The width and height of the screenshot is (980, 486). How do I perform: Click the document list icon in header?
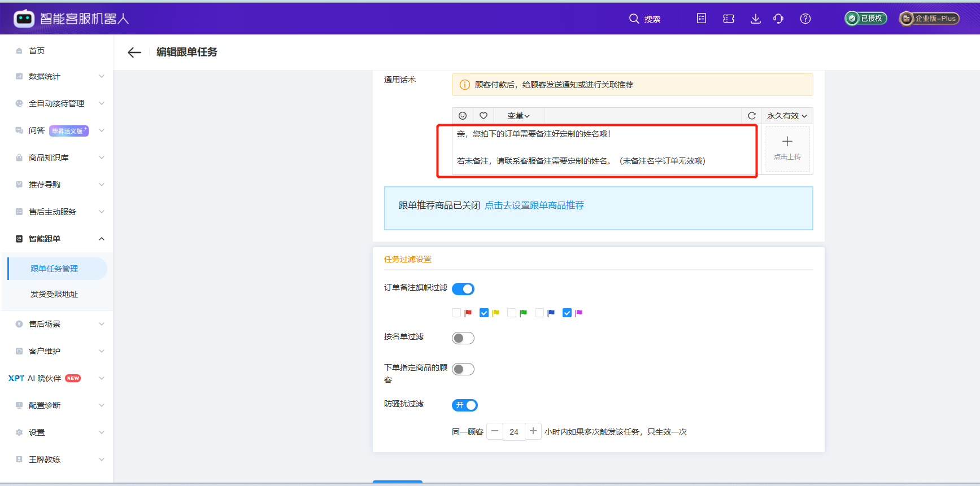coord(702,18)
